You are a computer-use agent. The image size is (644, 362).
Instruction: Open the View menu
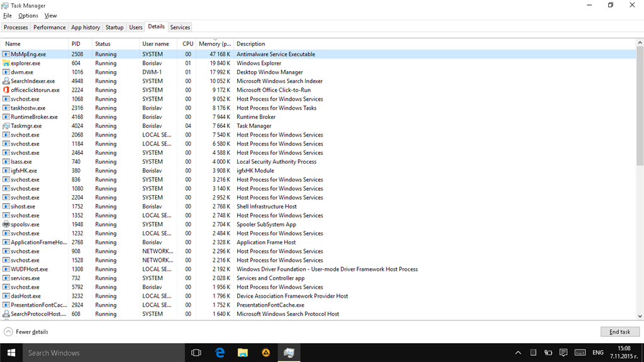click(50, 16)
